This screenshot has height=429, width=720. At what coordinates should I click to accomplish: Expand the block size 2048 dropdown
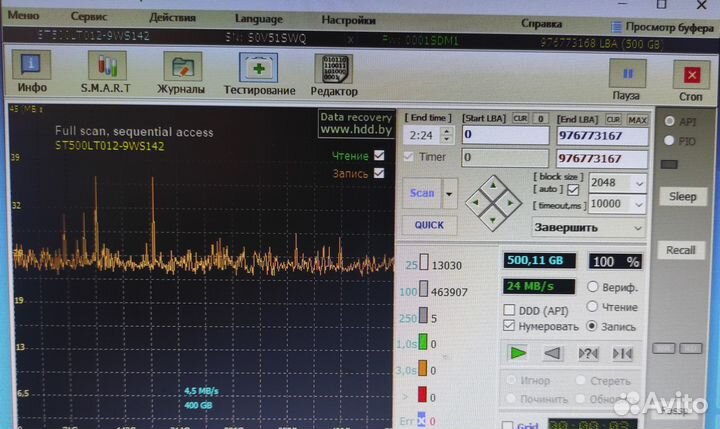coord(640,183)
